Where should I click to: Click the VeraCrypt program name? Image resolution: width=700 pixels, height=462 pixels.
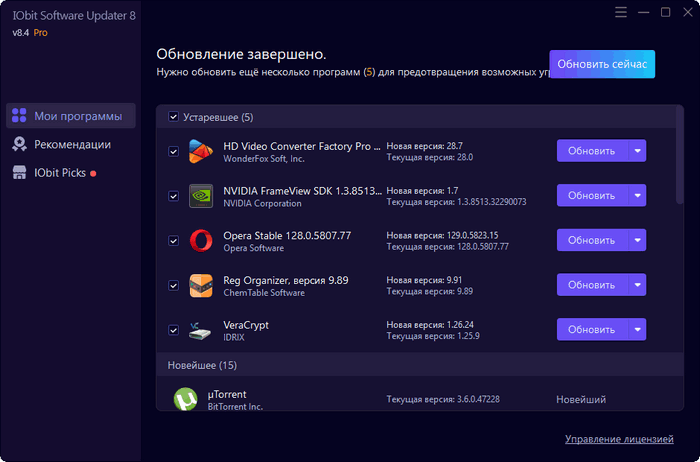[x=246, y=325]
